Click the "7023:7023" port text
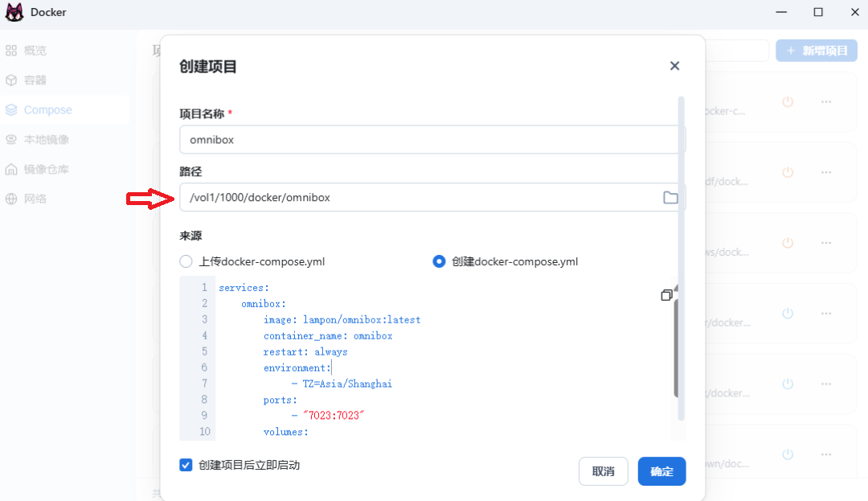 (334, 415)
